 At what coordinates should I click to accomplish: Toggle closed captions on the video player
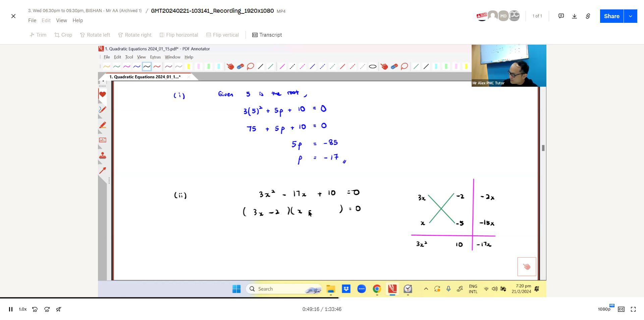tap(621, 309)
